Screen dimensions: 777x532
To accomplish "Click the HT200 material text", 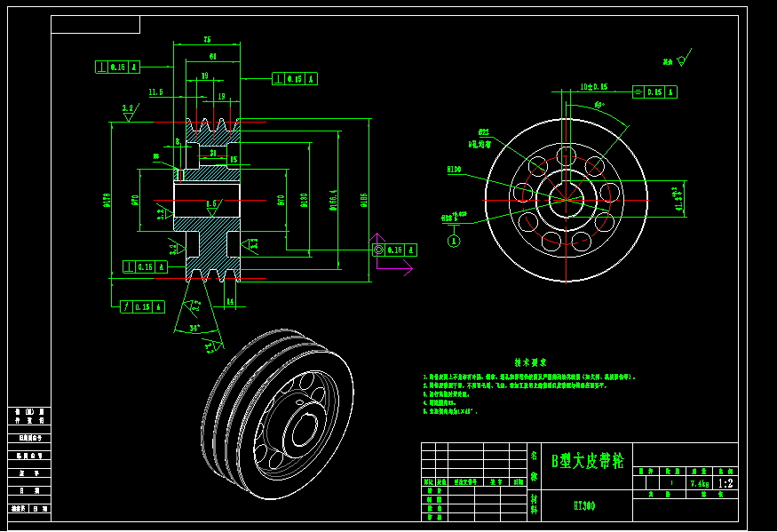I will tap(584, 505).
